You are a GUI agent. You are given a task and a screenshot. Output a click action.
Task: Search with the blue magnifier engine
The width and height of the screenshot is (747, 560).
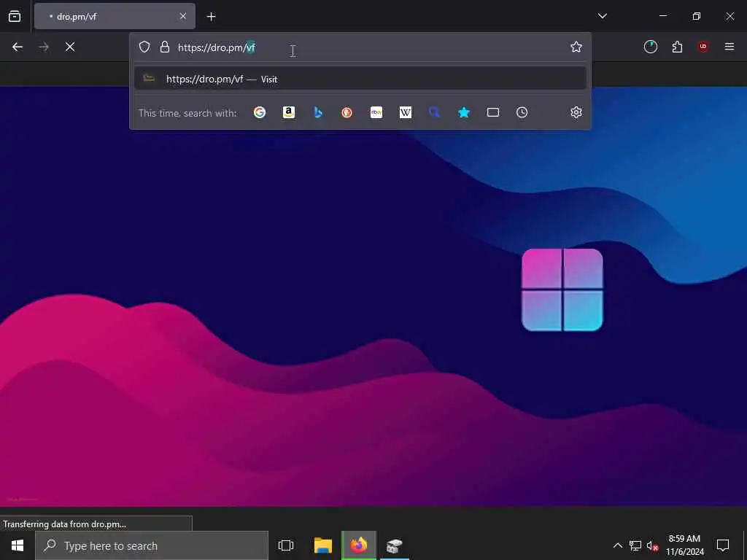(435, 112)
